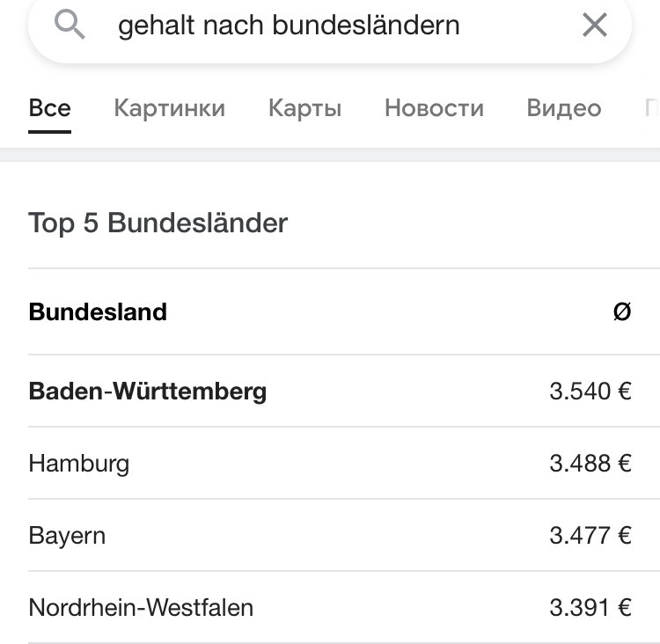Screen dimensions: 660x644
Task: Tap the magnifying glass search icon
Action: [70, 25]
